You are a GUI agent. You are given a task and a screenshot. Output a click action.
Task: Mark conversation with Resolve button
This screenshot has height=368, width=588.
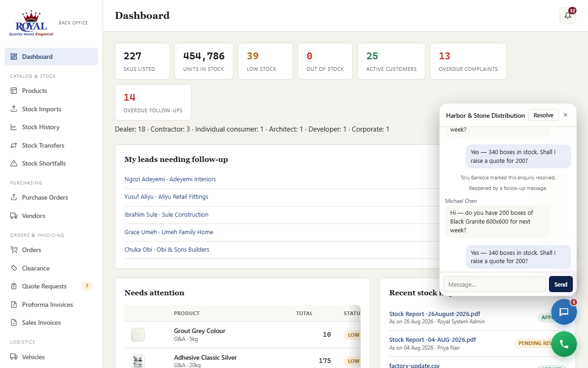[x=543, y=115]
